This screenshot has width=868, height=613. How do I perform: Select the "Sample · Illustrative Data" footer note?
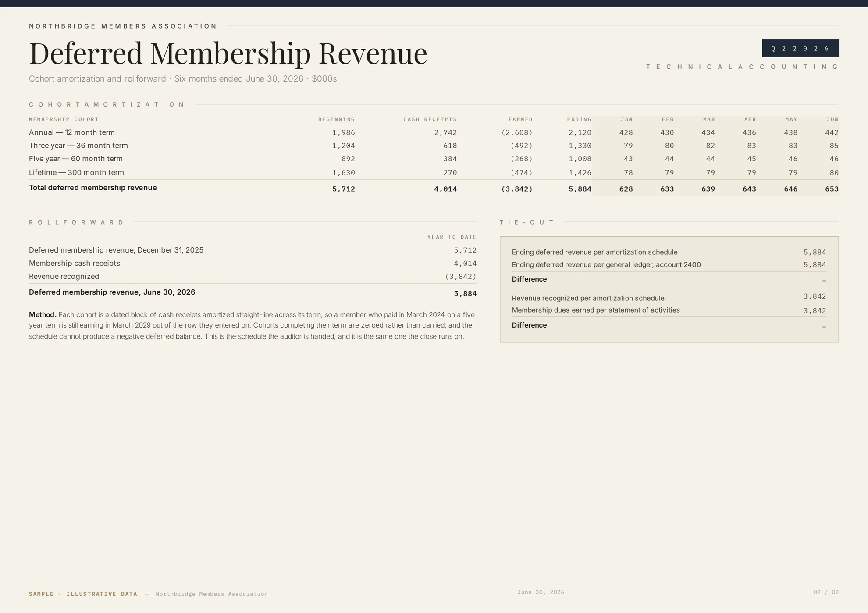point(83,594)
